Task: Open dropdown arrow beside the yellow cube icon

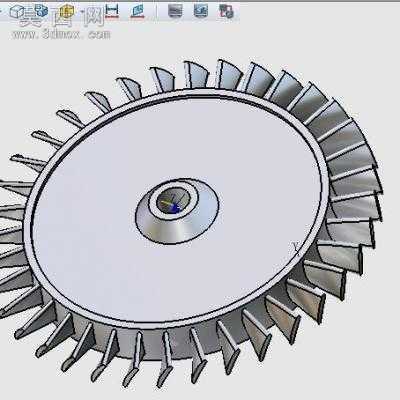Action: pos(82,12)
